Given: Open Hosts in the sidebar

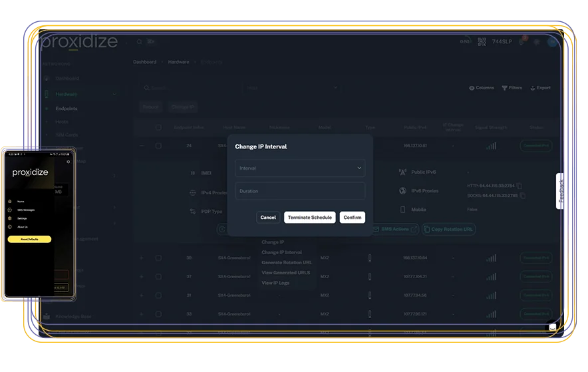Looking at the screenshot, I should click(62, 122).
